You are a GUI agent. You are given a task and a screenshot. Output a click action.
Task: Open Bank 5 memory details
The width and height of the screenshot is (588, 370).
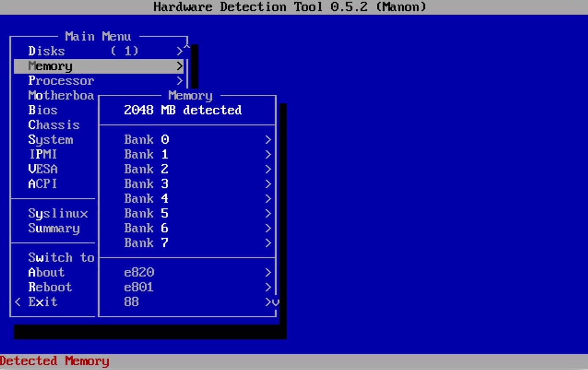[146, 214]
